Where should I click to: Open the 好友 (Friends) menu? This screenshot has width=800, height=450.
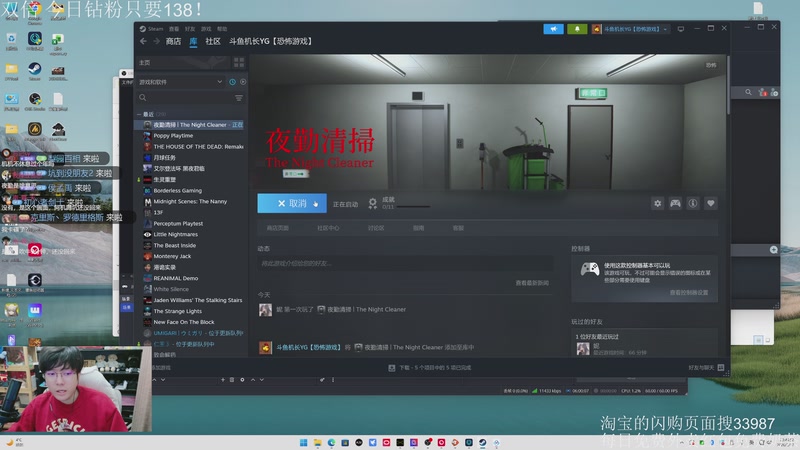[x=190, y=29]
